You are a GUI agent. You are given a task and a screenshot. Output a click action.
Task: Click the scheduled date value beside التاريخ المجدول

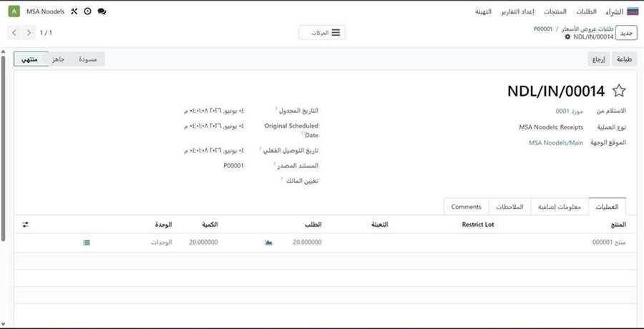click(x=213, y=111)
